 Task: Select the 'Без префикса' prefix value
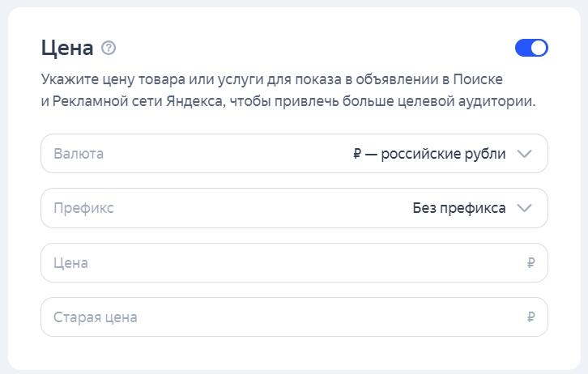point(458,208)
